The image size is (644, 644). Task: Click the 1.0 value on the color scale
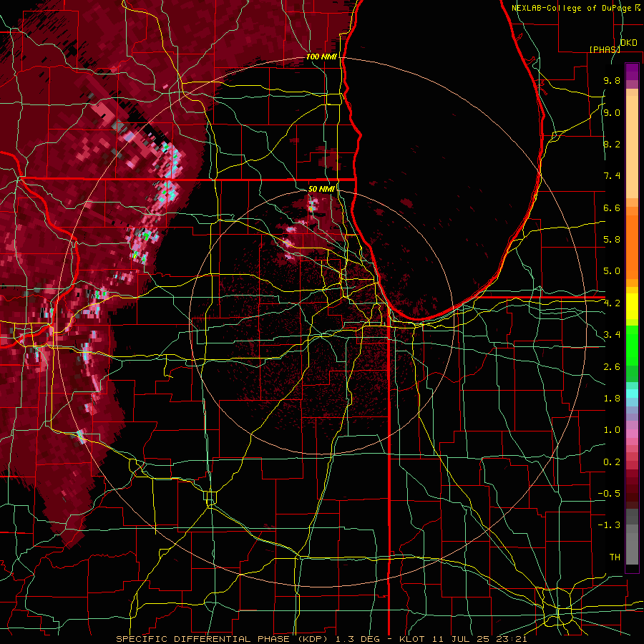[612, 430]
